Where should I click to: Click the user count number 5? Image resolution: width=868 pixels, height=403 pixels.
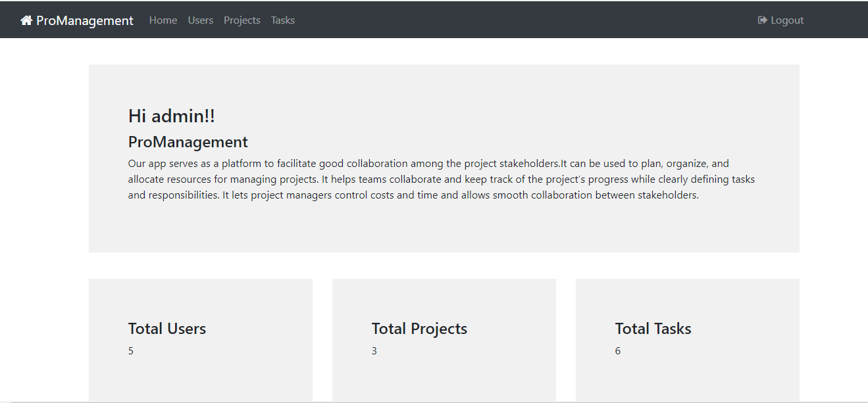pyautogui.click(x=130, y=350)
